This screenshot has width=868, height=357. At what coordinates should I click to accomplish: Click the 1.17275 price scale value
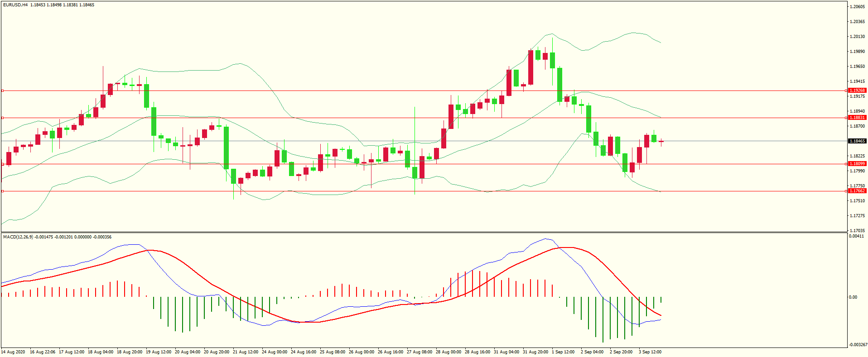click(857, 216)
